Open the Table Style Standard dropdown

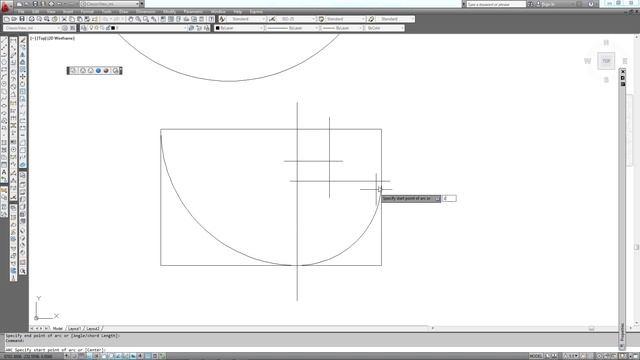(345, 19)
